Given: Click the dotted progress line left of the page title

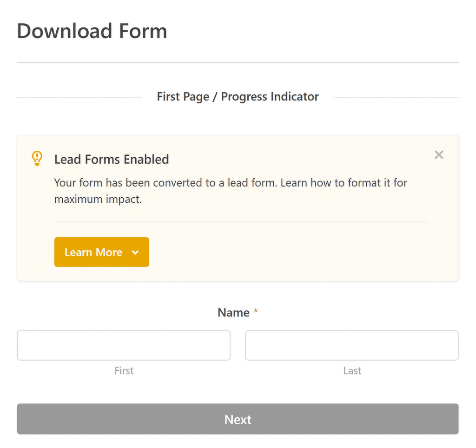Looking at the screenshot, I should pos(79,96).
